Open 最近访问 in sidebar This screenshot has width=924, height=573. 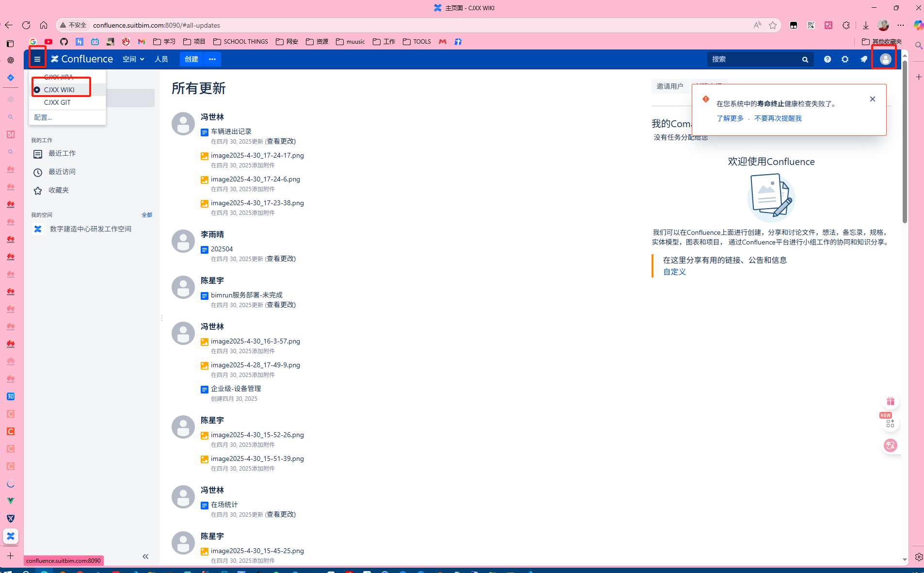(x=62, y=172)
